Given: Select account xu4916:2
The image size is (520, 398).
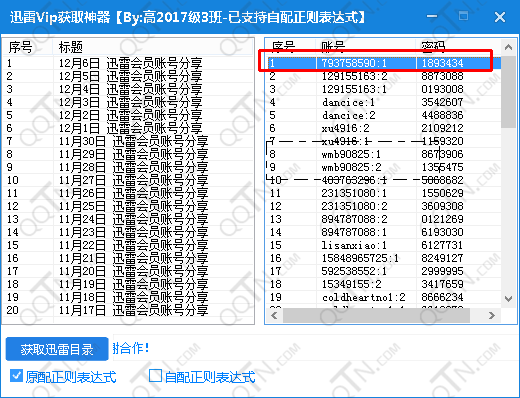Looking at the screenshot, I should (x=384, y=128).
